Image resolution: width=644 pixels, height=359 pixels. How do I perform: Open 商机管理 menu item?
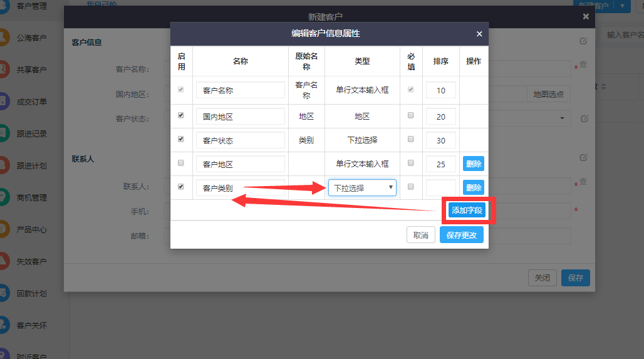click(x=31, y=197)
